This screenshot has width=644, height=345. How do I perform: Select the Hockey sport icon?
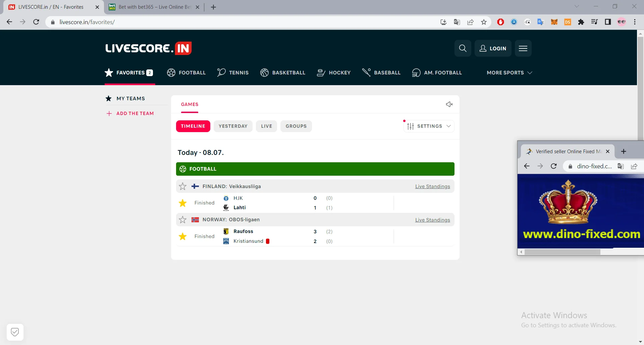tap(321, 72)
